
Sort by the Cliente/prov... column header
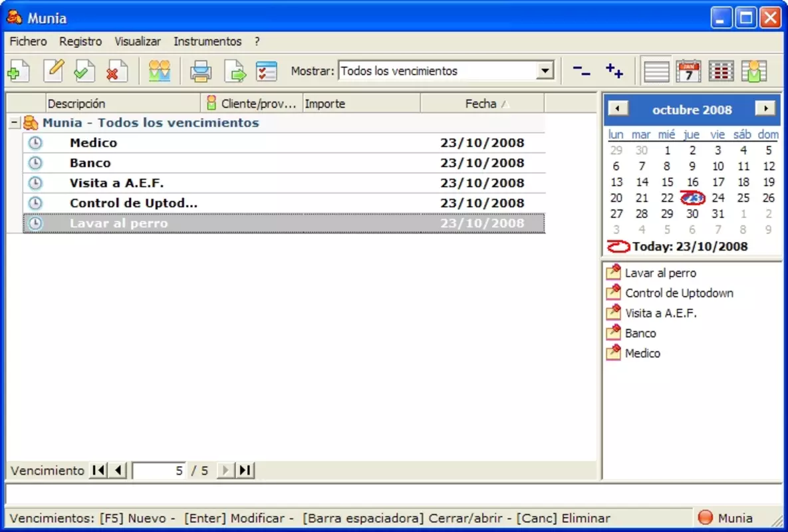[x=251, y=104]
